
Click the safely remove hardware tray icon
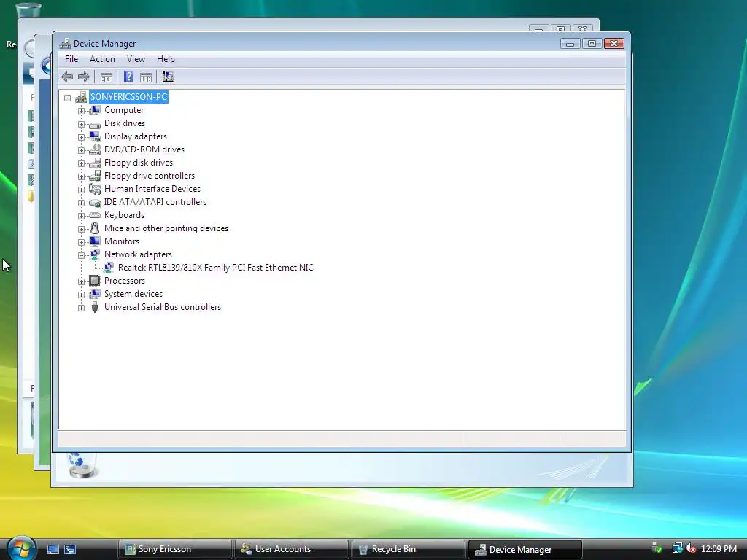(657, 548)
